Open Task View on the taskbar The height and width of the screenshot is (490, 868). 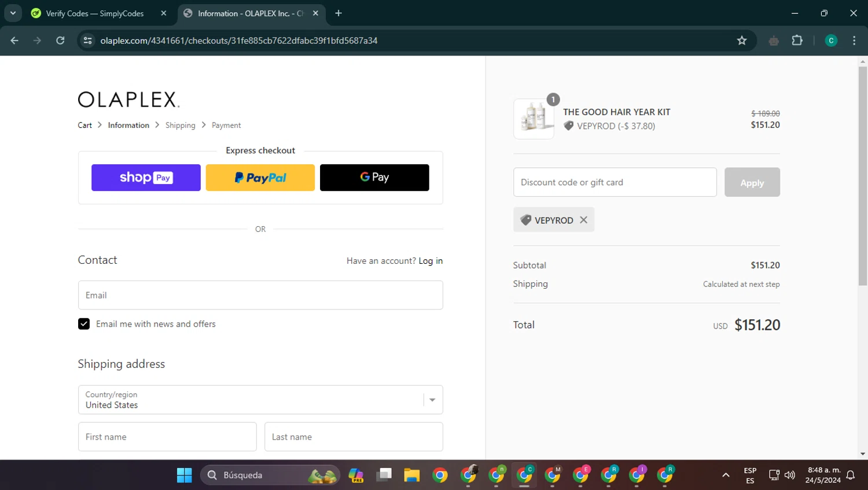coord(384,475)
